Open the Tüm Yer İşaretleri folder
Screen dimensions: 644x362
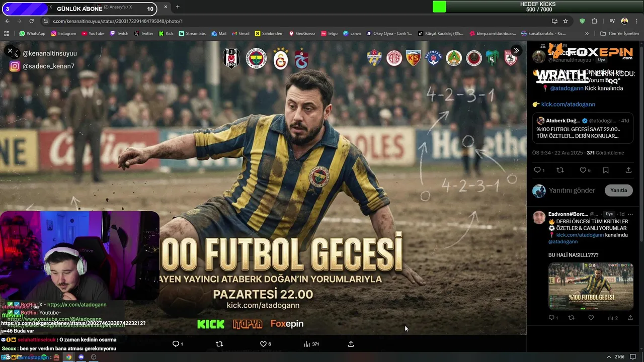620,34
